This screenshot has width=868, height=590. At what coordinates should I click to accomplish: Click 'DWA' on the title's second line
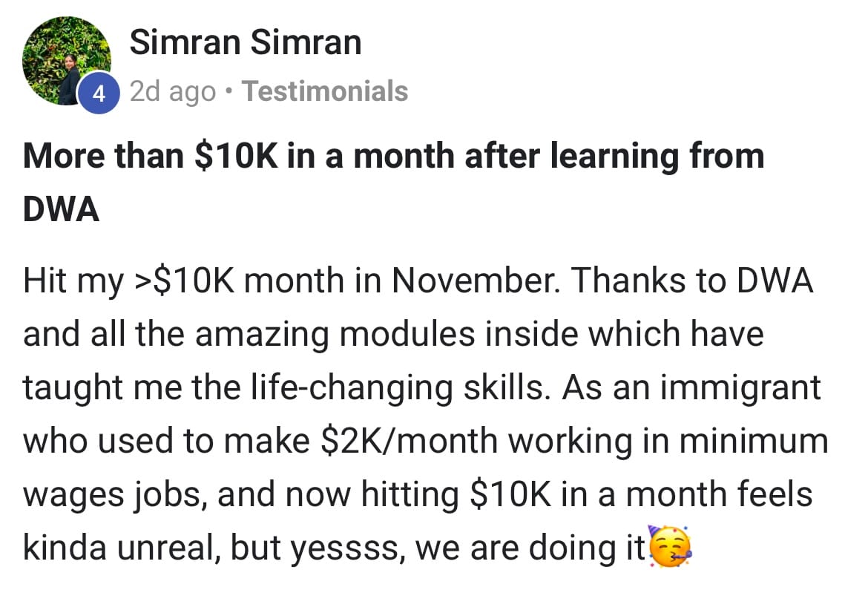click(x=62, y=210)
